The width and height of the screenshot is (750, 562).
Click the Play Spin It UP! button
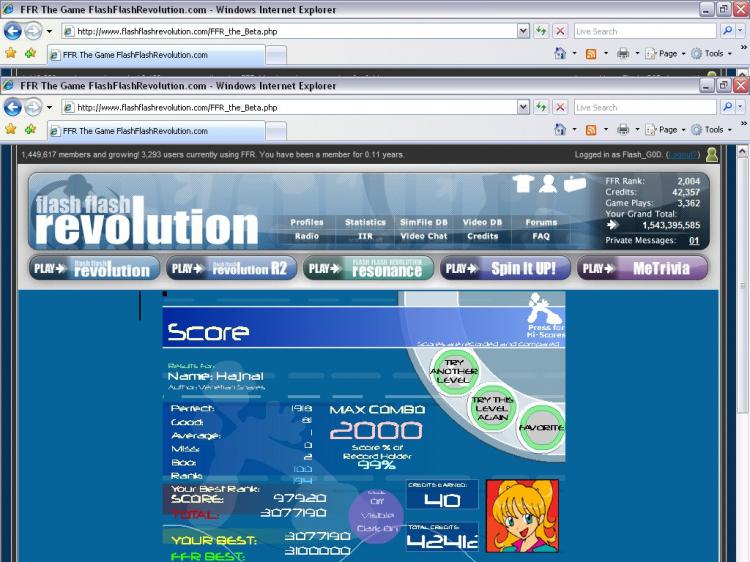(x=505, y=268)
